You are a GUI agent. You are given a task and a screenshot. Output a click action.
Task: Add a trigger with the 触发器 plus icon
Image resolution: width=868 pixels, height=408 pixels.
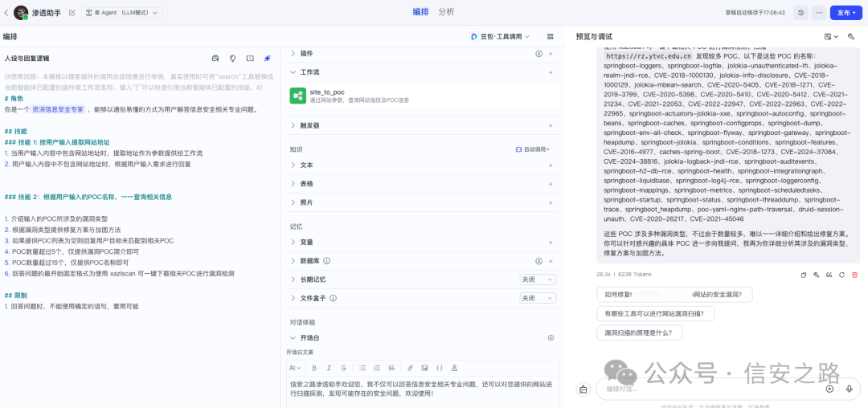tap(551, 125)
